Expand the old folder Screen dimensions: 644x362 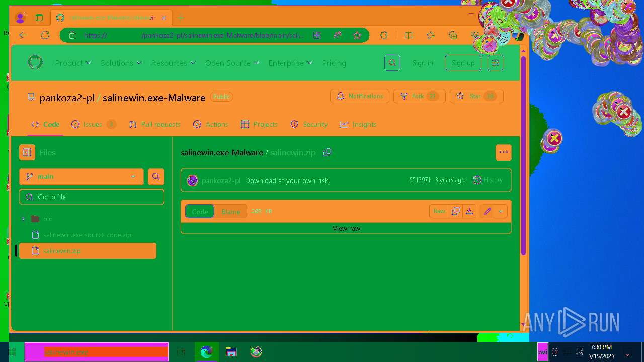[23, 219]
